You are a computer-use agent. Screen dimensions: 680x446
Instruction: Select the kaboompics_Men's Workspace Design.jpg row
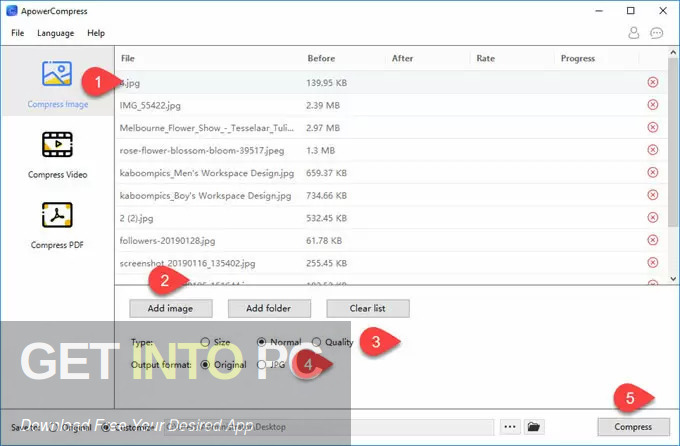point(390,173)
